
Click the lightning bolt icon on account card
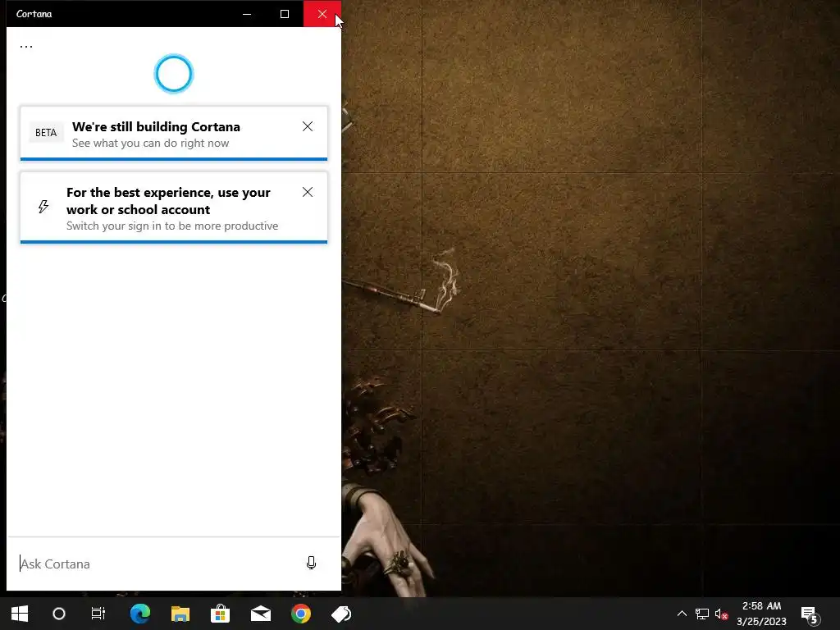[43, 207]
